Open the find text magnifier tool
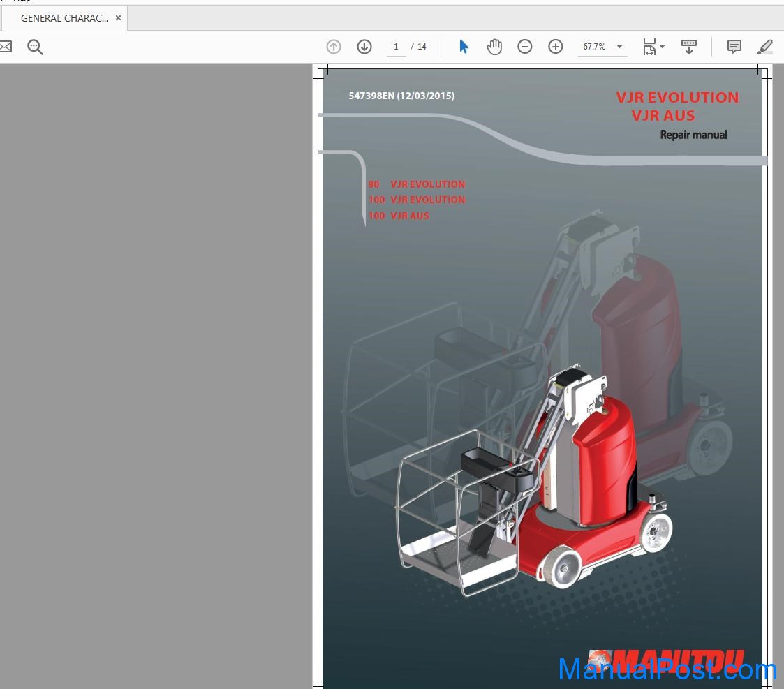Viewport: 784px width, 689px height. [35, 47]
